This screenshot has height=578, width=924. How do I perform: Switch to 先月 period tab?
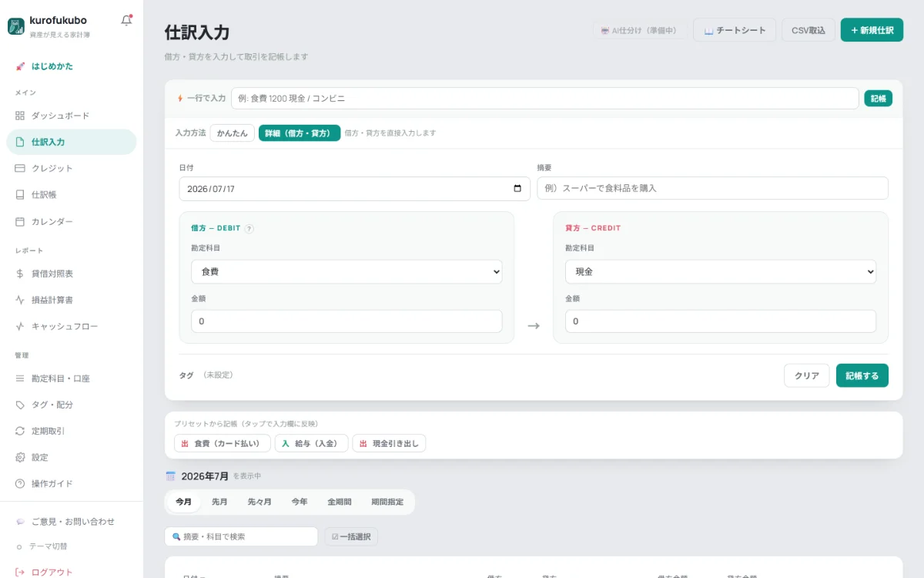click(x=219, y=502)
